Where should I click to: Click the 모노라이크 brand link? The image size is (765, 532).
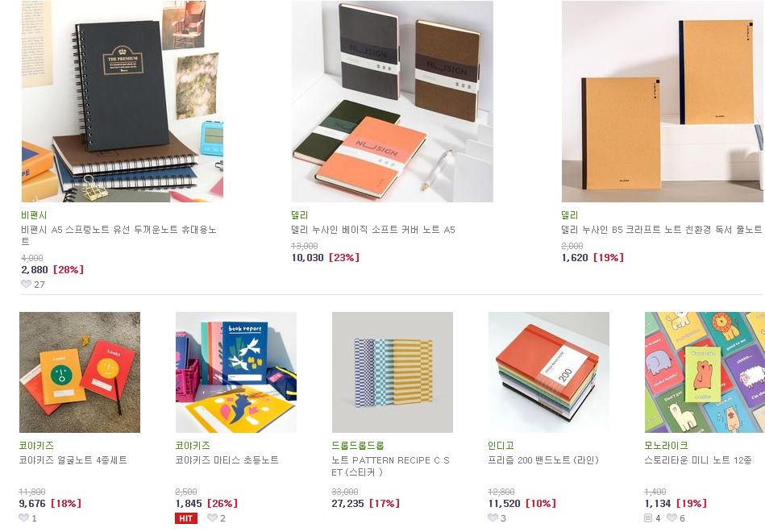666,446
